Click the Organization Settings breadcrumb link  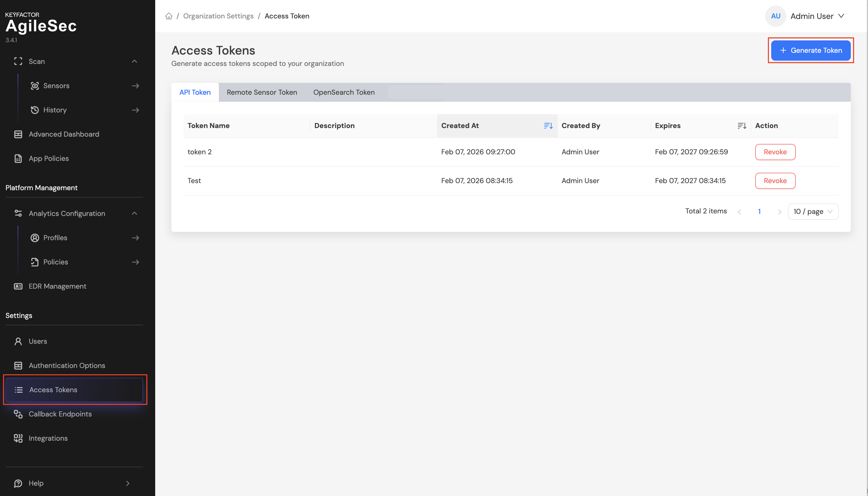pos(218,16)
